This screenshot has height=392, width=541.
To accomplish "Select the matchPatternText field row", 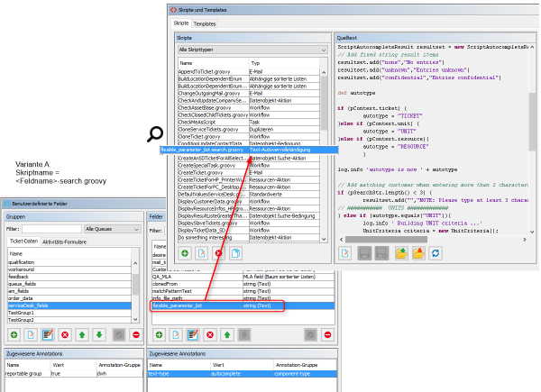I will [243, 291].
